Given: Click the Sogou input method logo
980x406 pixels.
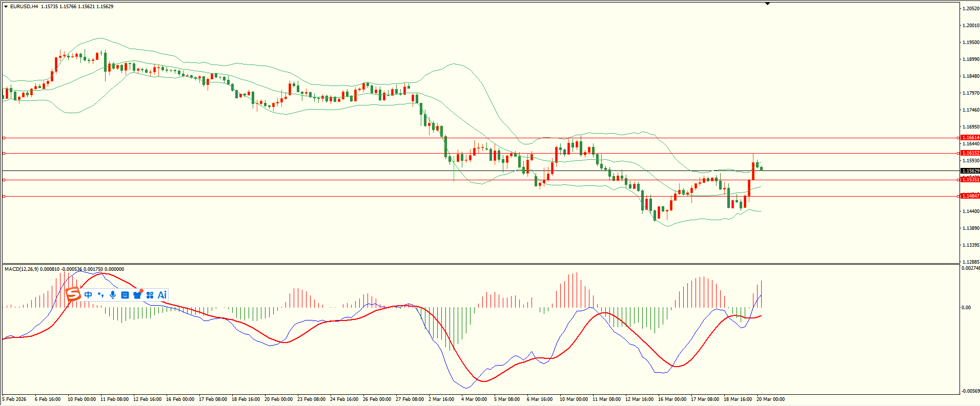Looking at the screenshot, I should [x=73, y=294].
